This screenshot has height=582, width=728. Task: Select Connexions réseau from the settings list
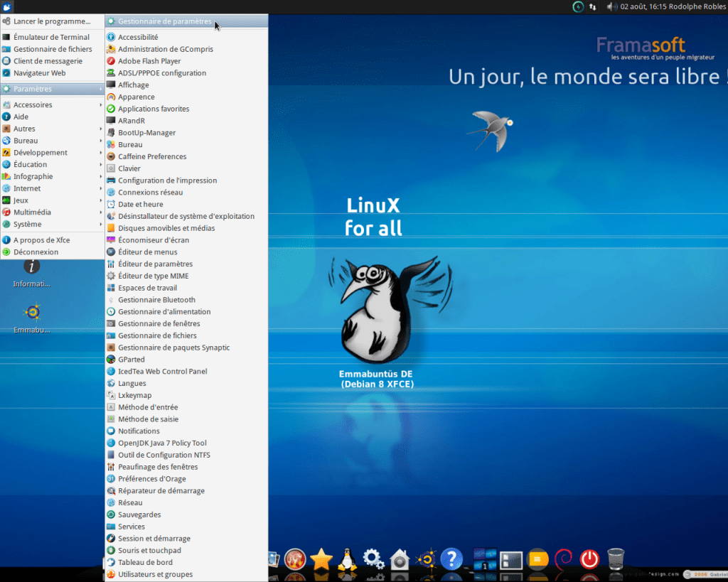point(150,192)
